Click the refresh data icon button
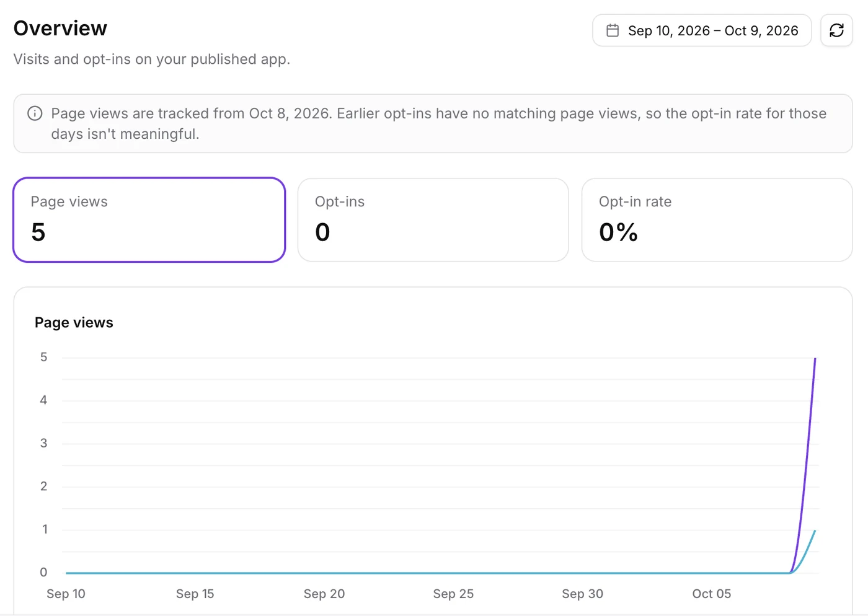Screen dimensions: 868x616 click(836, 30)
